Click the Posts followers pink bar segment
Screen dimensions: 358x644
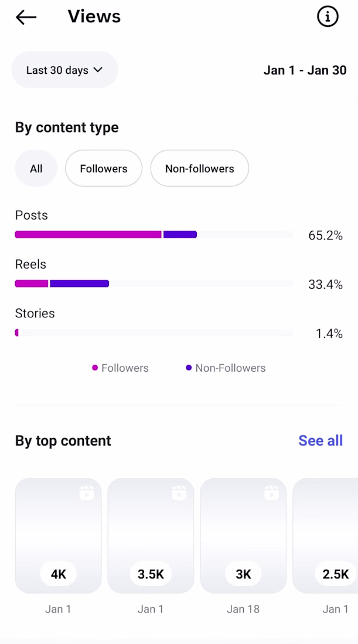[88, 235]
